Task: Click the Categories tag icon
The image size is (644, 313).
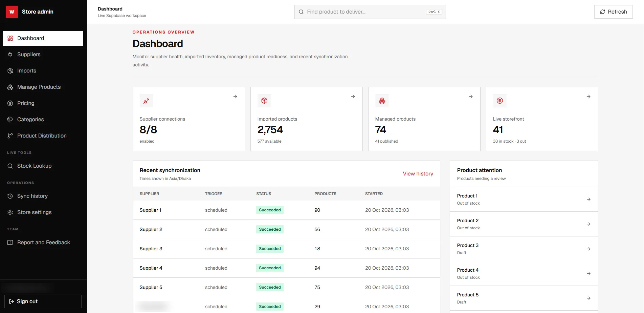Action: click(10, 120)
